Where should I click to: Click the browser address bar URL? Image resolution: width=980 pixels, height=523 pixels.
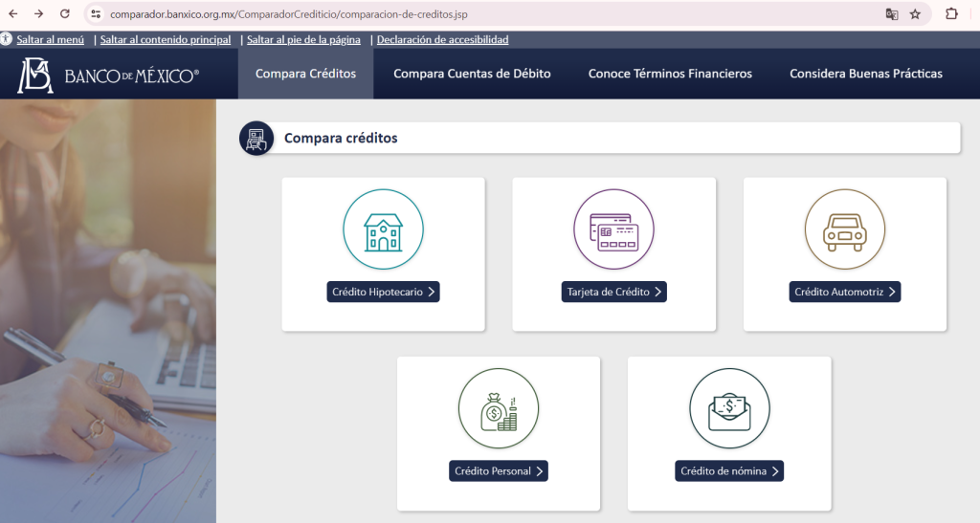287,14
